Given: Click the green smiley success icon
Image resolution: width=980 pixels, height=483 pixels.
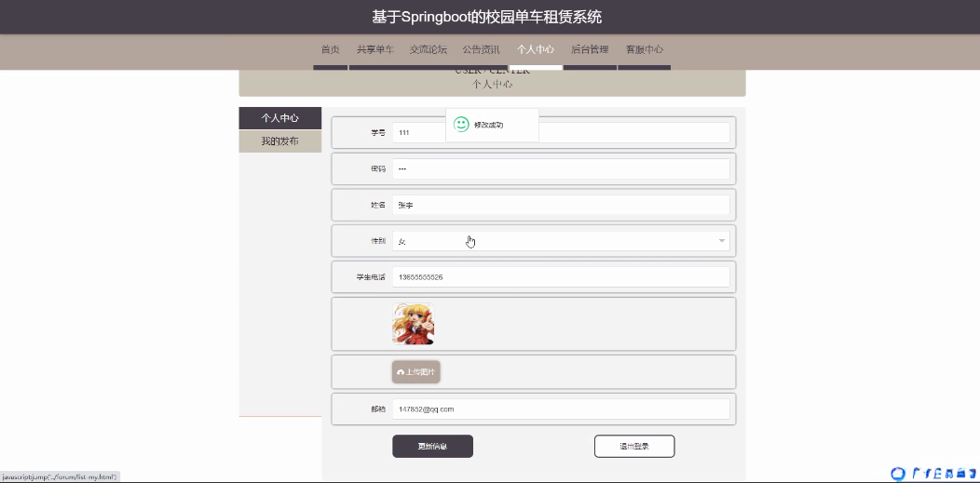Looking at the screenshot, I should (x=461, y=124).
